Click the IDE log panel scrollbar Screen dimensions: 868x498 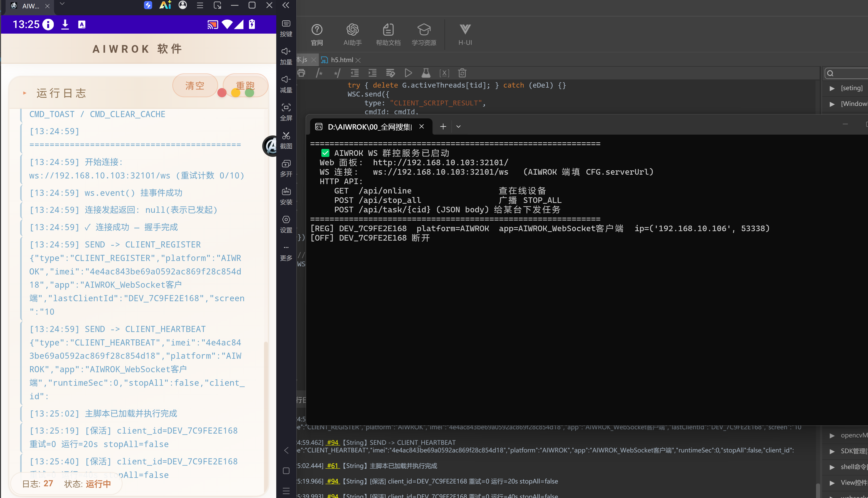(x=818, y=490)
